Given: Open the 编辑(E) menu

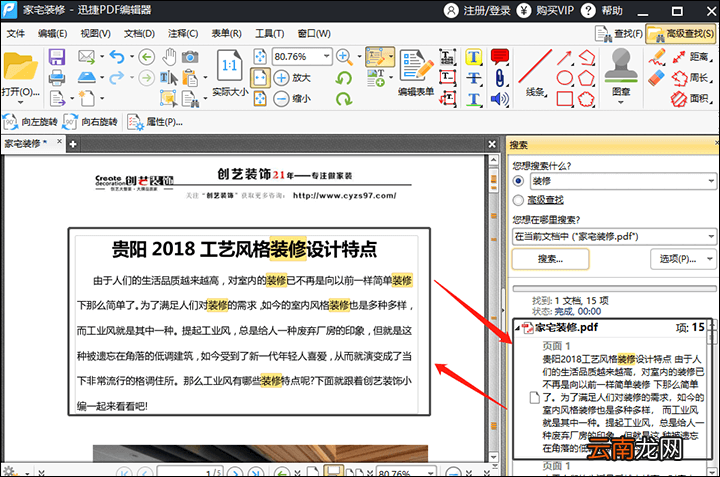Looking at the screenshot, I should pos(52,34).
